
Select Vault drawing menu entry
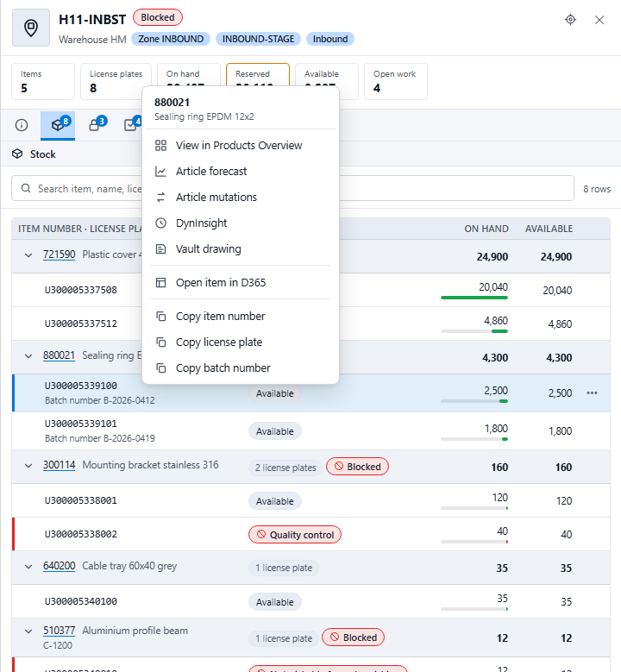tap(241, 249)
